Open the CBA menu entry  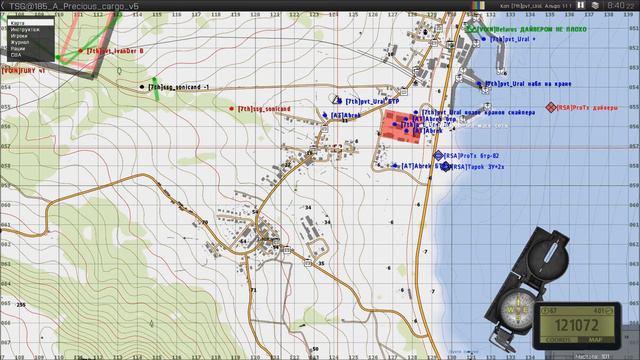pyautogui.click(x=31, y=55)
